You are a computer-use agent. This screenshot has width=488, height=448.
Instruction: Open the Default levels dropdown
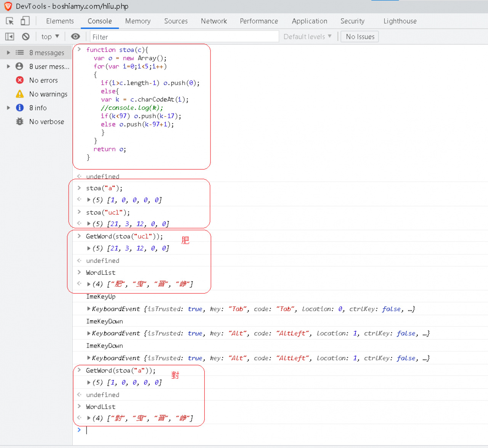pos(307,37)
